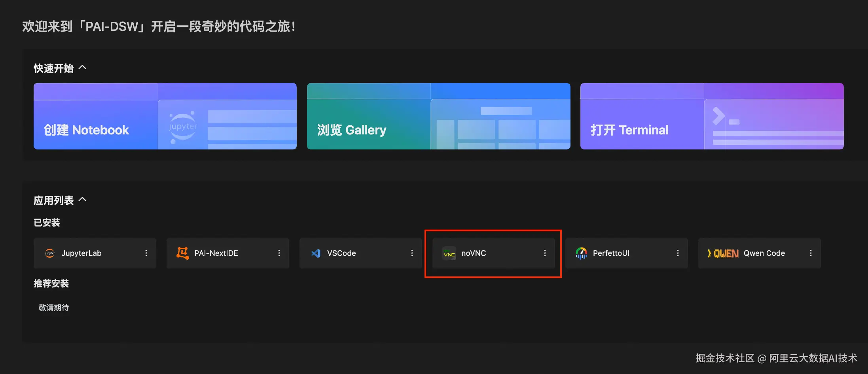Launch the noVNC application
868x374 pixels.
(x=493, y=253)
